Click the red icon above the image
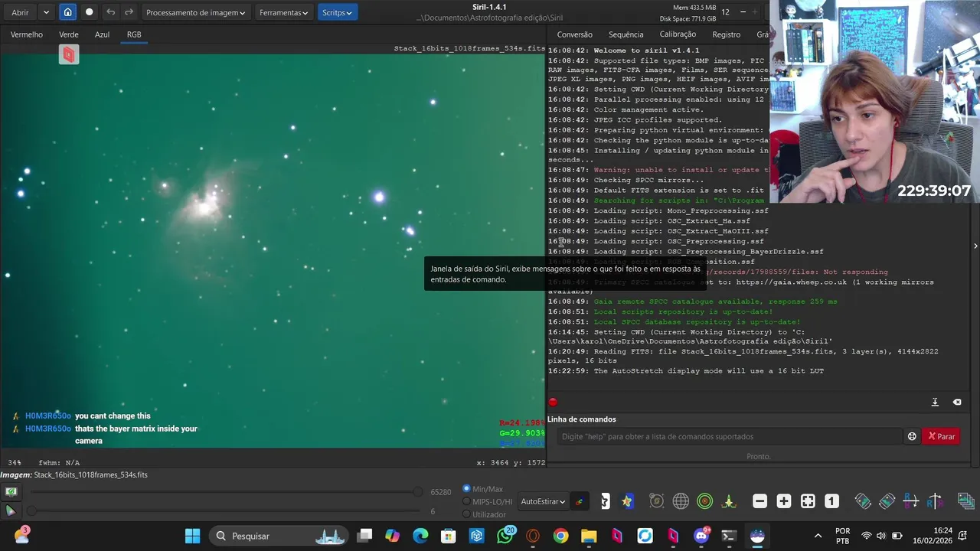This screenshot has height=551, width=980. tap(69, 54)
